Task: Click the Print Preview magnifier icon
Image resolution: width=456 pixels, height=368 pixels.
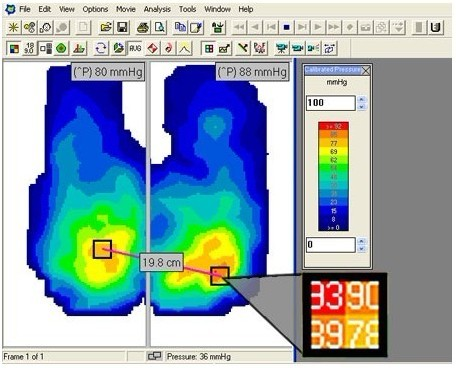Action: coord(160,27)
